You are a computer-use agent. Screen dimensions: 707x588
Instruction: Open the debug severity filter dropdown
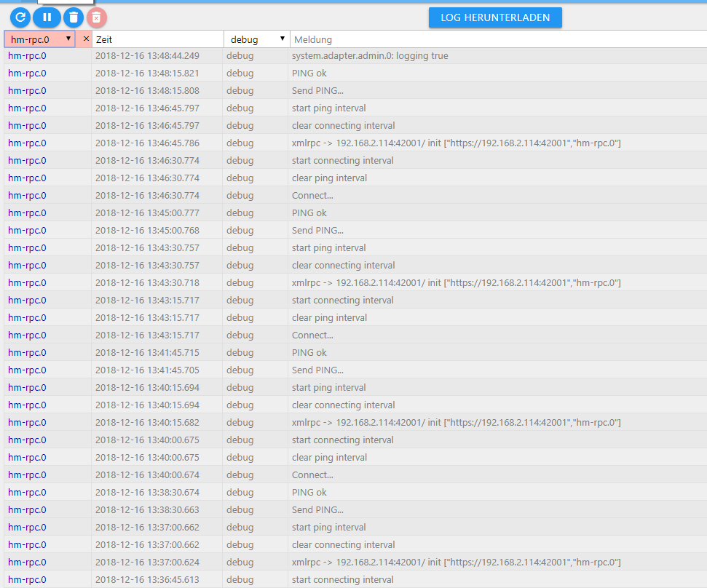pos(257,39)
